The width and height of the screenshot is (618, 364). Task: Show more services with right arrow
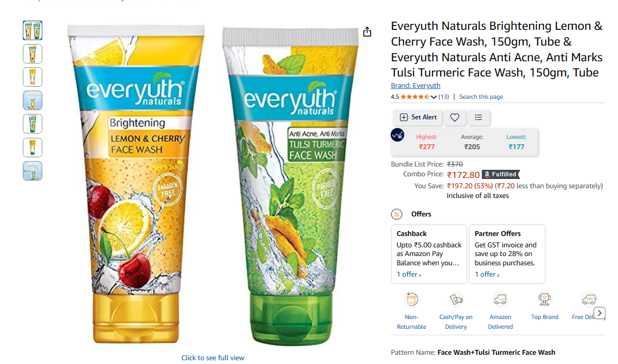pos(600,313)
